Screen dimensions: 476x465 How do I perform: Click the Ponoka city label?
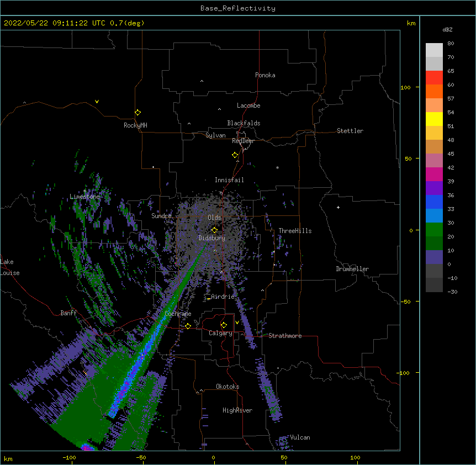265,75
